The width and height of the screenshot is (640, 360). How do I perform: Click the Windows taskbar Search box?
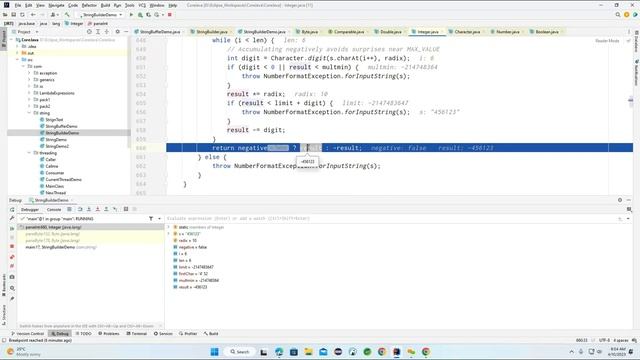click(239, 352)
